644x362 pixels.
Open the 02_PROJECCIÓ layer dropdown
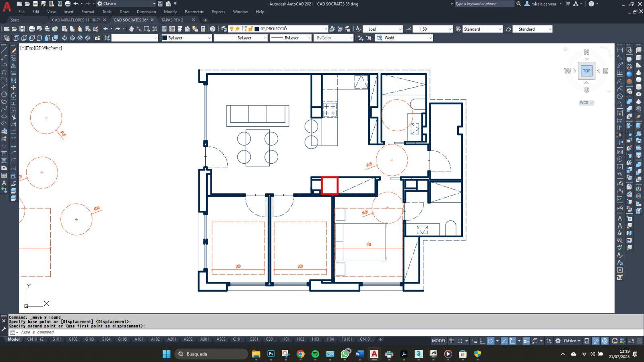[325, 29]
